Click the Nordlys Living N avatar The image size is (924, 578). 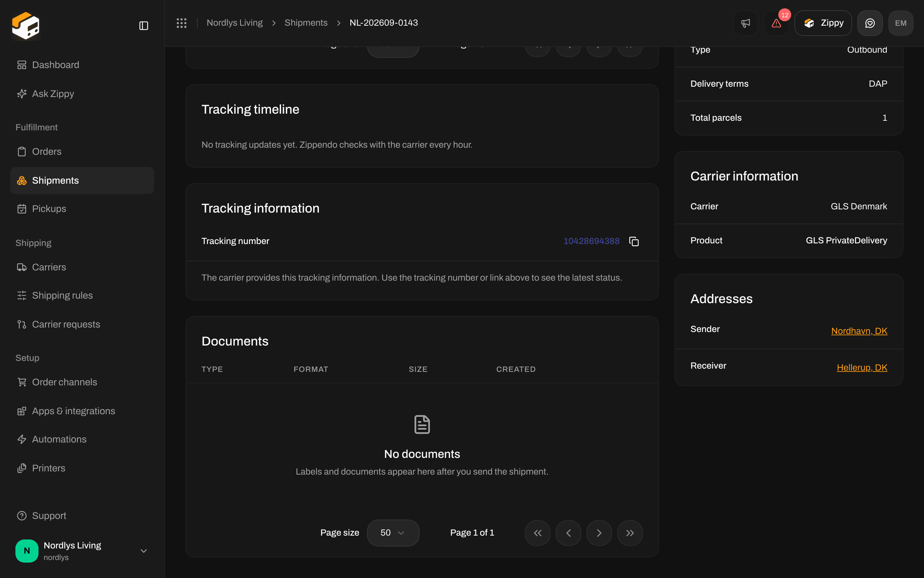coord(27,550)
